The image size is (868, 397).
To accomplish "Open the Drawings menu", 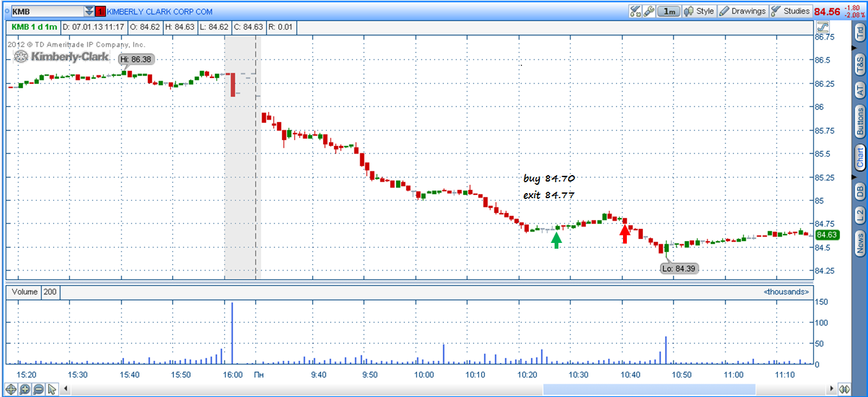I will point(743,11).
